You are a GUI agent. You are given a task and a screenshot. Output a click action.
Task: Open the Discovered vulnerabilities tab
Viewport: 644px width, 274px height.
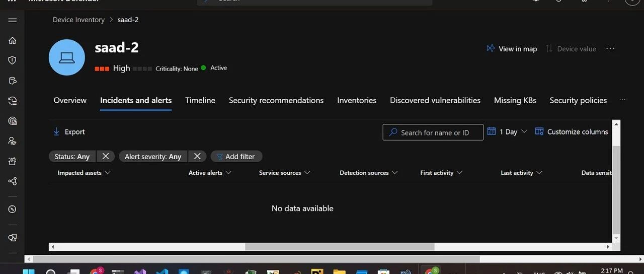click(x=435, y=100)
